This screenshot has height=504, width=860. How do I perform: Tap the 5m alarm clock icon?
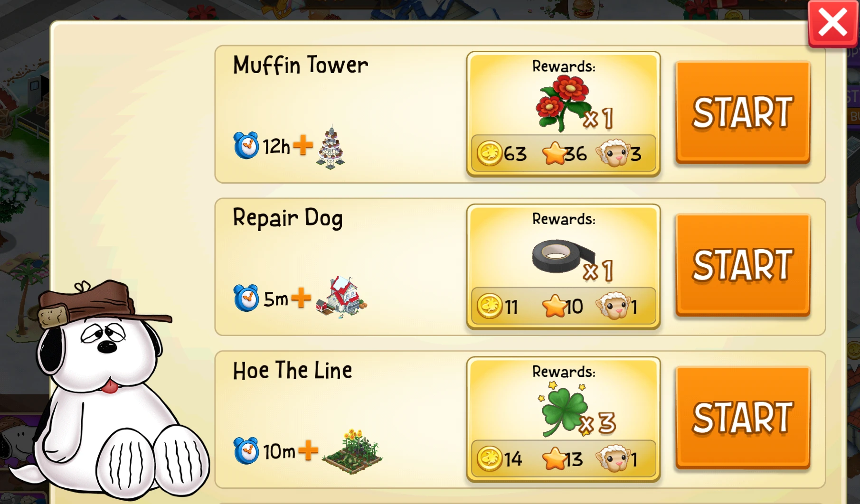point(246,298)
